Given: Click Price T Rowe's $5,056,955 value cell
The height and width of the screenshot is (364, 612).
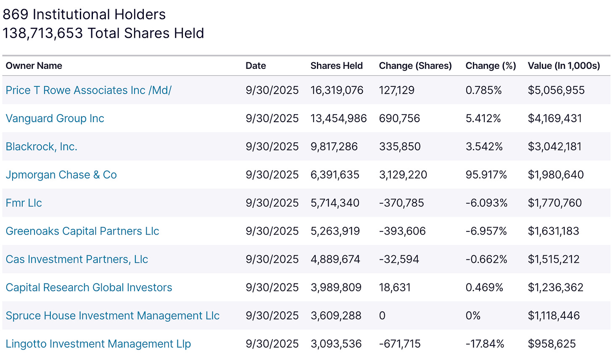Looking at the screenshot, I should (556, 90).
